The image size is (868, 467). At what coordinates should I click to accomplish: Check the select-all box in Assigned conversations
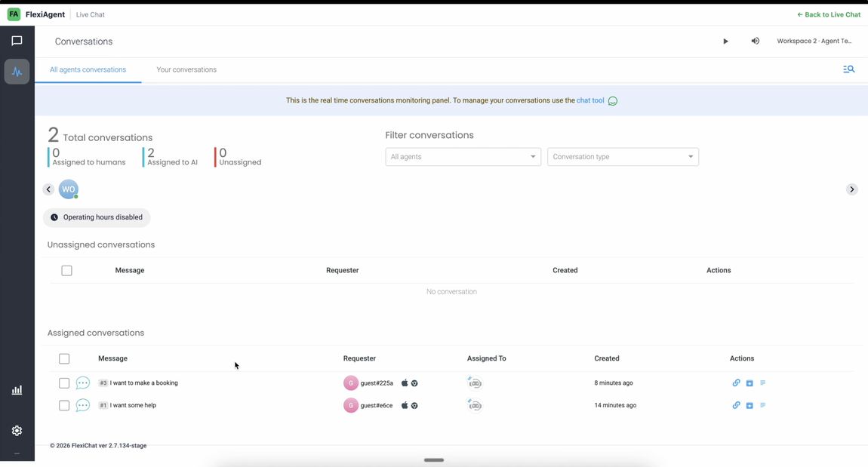pyautogui.click(x=64, y=358)
